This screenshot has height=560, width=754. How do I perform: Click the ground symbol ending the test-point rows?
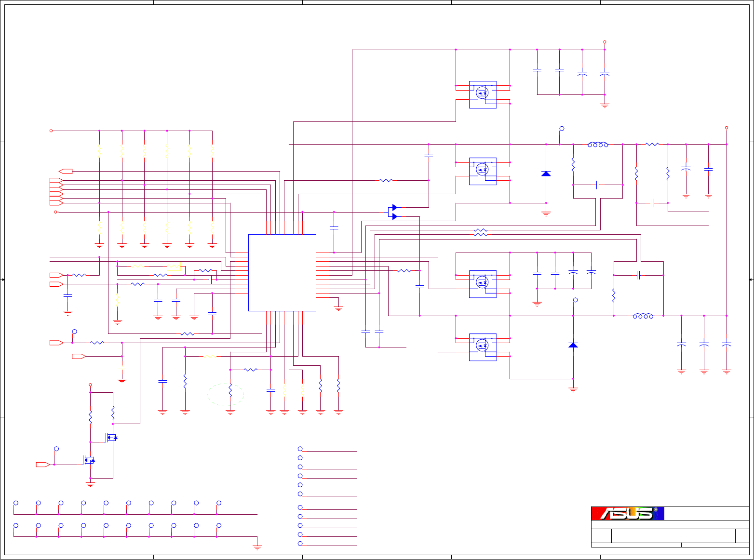click(x=257, y=547)
